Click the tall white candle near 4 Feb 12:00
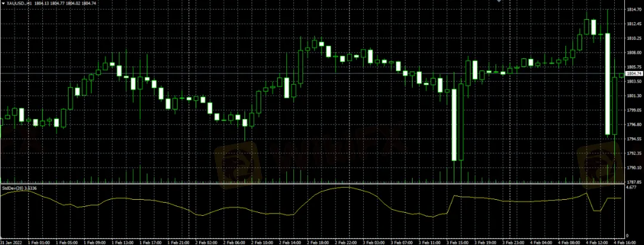Image resolution: width=644 pixels, height=245 pixels. (607, 83)
